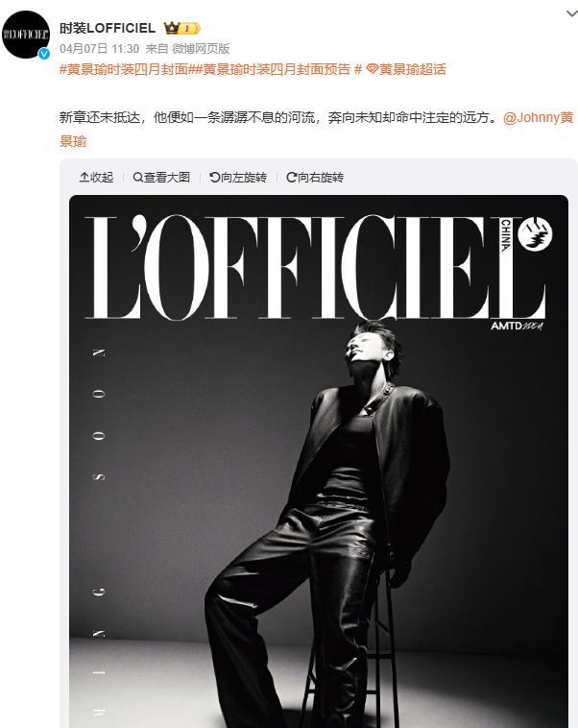Viewport: 578px width, 728px height.
Task: Open the @Johnny黄景瑜 mention
Action: coord(317,129)
